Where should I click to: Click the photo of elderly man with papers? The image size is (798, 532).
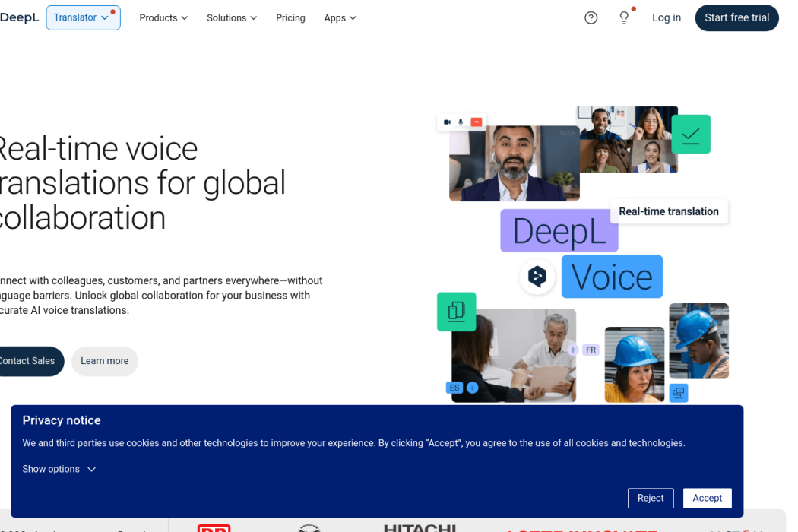point(514,356)
